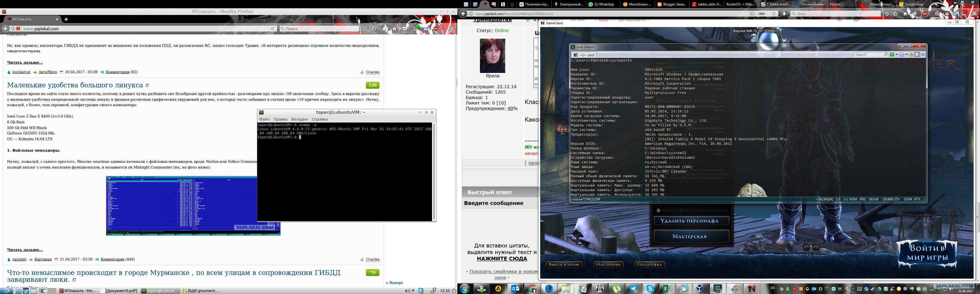
Task: Open Skype from the Windows taskbar
Action: point(650,289)
